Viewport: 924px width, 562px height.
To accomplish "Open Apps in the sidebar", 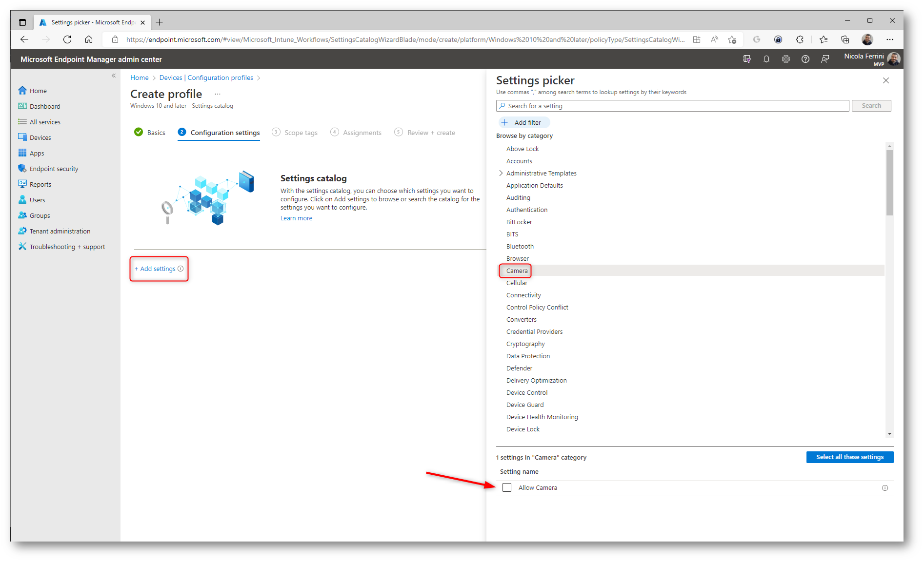I will 37,153.
